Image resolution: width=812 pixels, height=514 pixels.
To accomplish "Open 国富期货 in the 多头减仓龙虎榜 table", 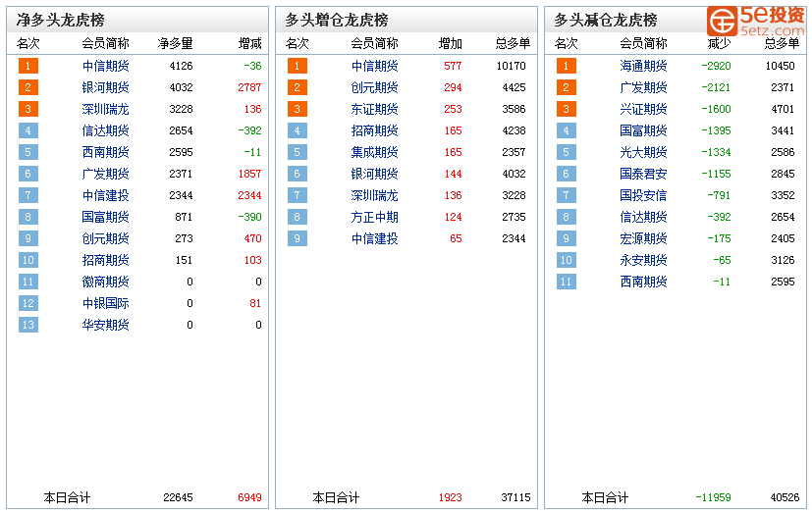I will tap(644, 130).
